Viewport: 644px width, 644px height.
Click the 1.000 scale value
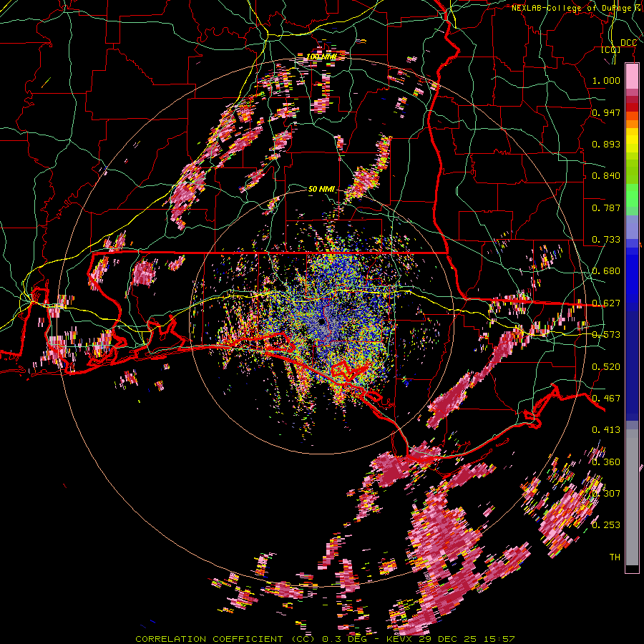(x=606, y=80)
